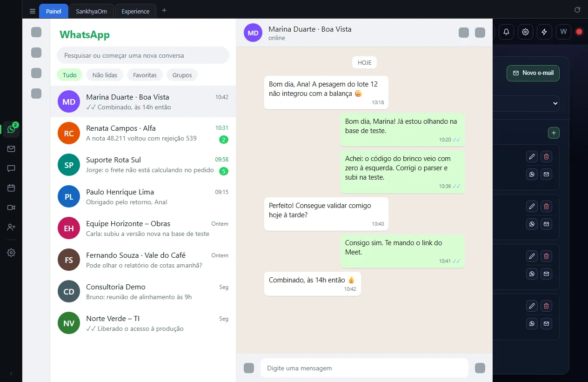Click the green plus button under the dropdown
Viewport: 588px width, 382px height.
554,133
